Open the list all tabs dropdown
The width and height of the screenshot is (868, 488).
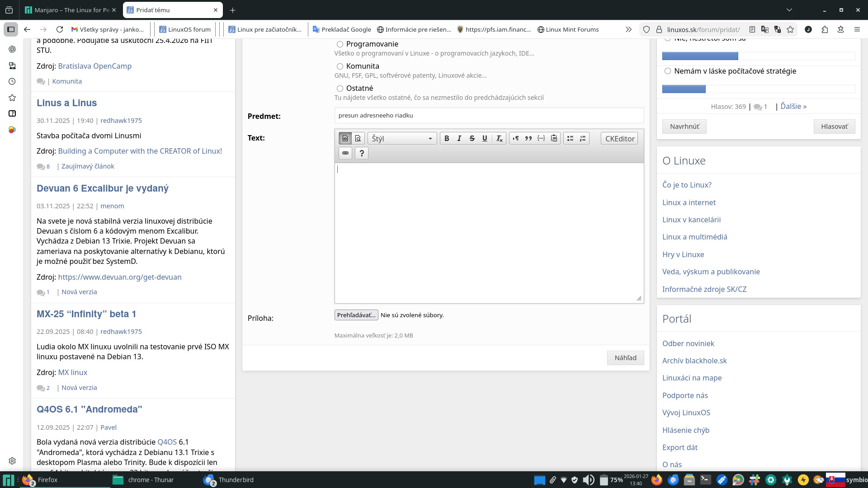tap(789, 10)
